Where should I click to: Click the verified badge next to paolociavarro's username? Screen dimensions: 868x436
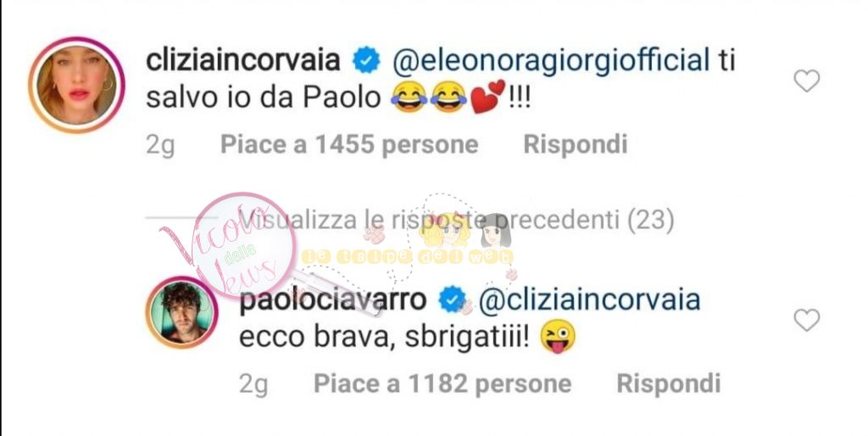pos(453,299)
